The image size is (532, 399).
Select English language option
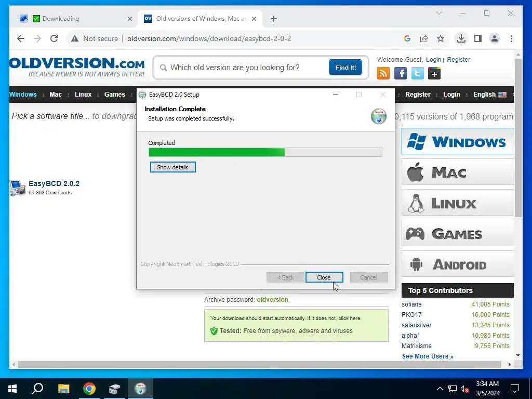click(489, 95)
